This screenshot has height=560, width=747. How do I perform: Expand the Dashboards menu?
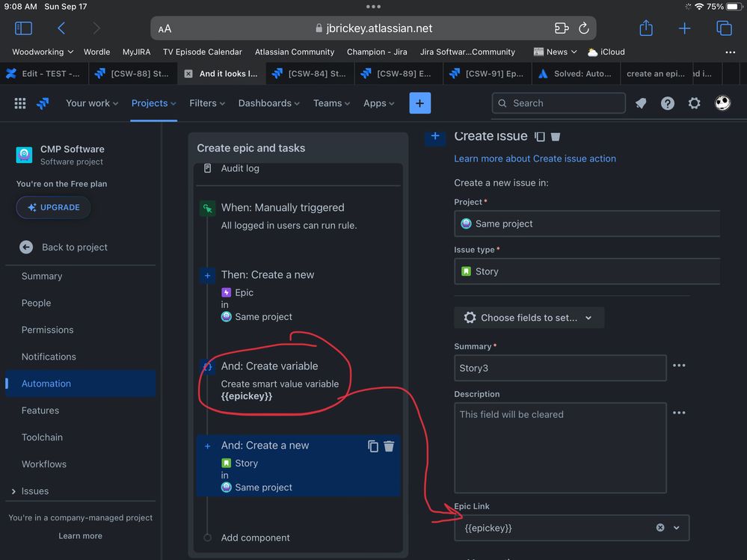[268, 103]
